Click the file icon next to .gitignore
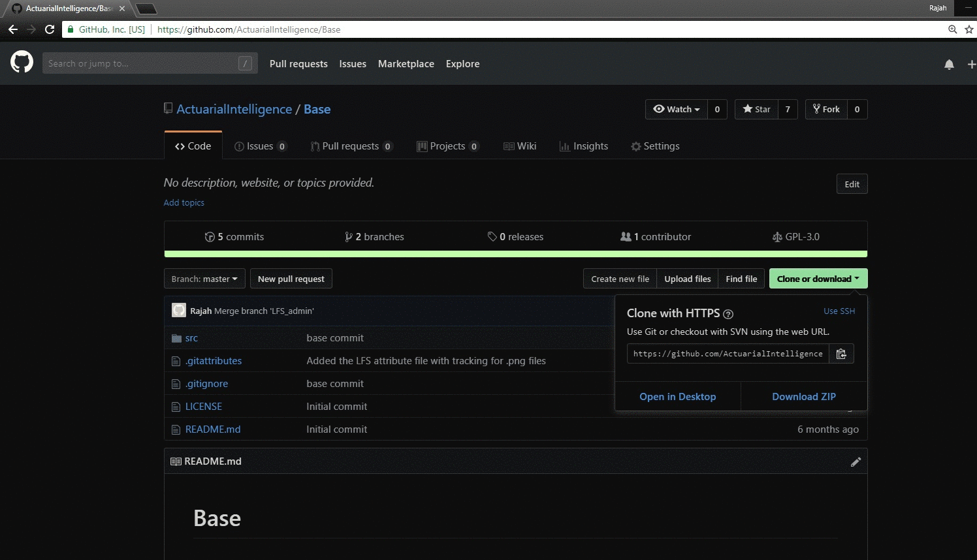Viewport: 977px width, 560px height. point(176,384)
